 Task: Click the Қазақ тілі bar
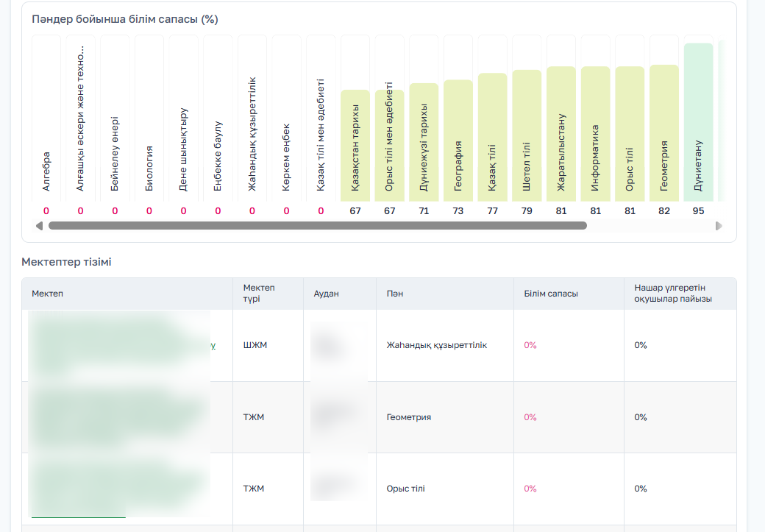[492, 137]
